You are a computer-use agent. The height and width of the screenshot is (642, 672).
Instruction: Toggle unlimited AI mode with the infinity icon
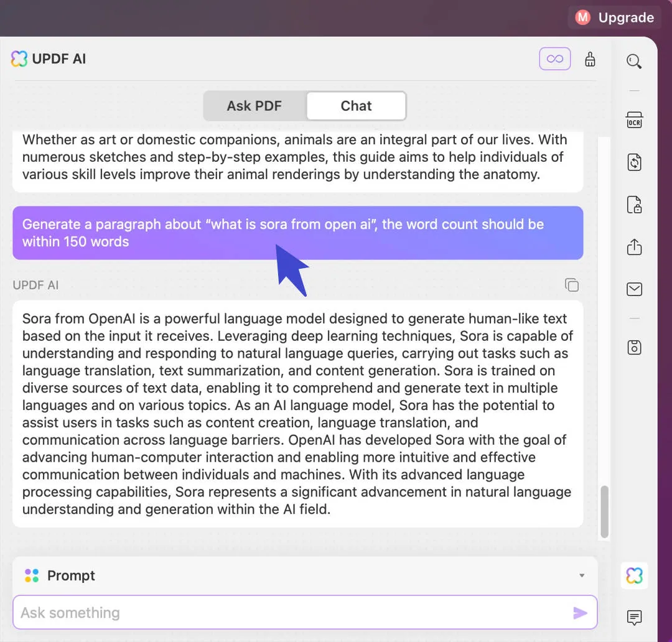(x=554, y=58)
